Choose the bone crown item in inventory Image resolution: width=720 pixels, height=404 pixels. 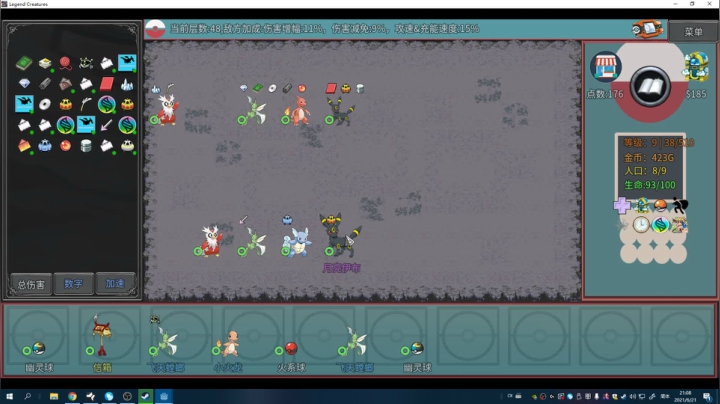(86, 63)
